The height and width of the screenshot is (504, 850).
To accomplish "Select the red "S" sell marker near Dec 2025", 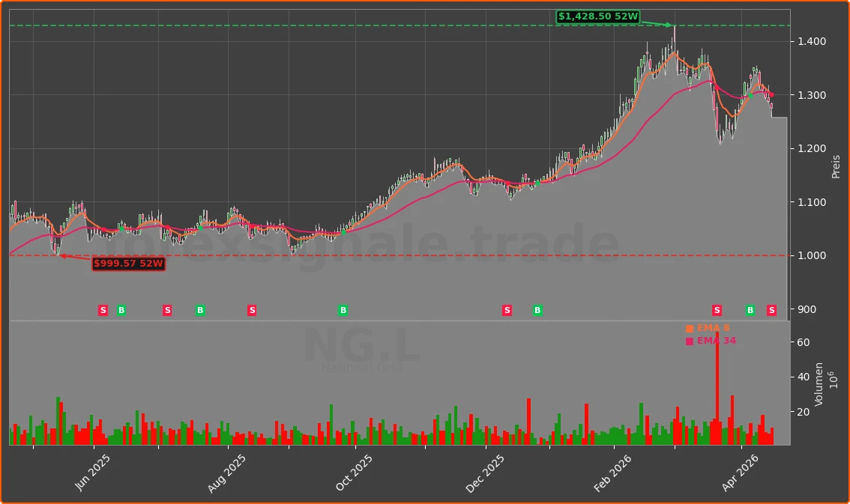I will [x=507, y=309].
